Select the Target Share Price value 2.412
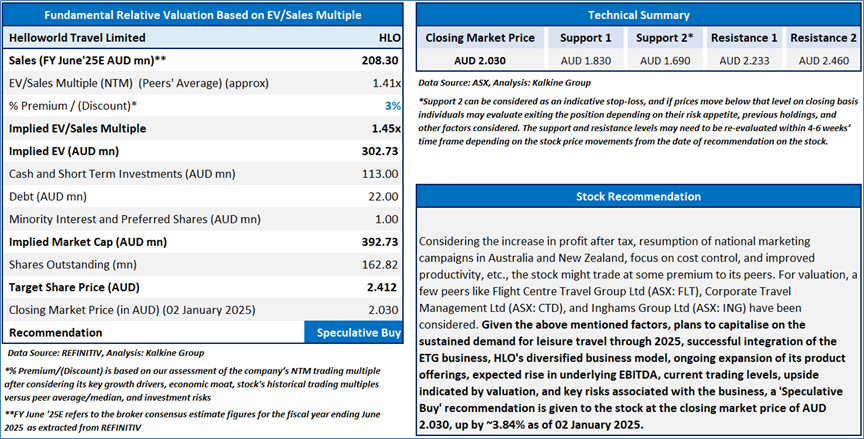 pyautogui.click(x=382, y=288)
